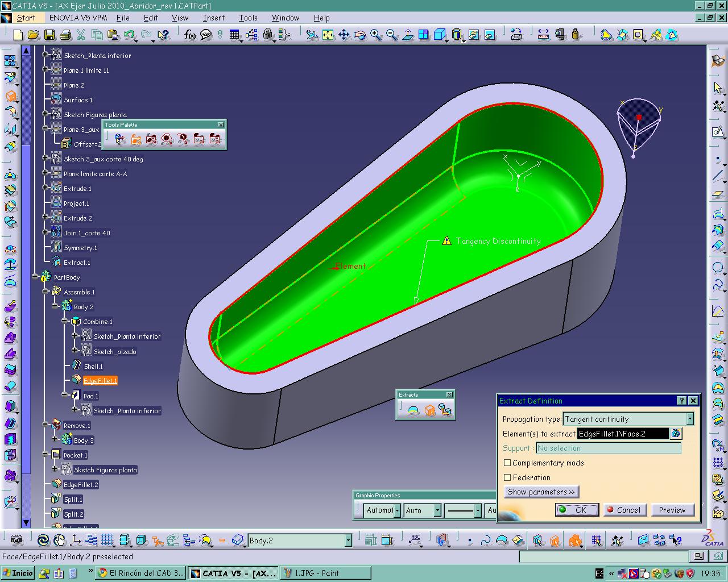Viewport: 728px width, 582px height.
Task: Enable the Federation checkbox
Action: 507,477
